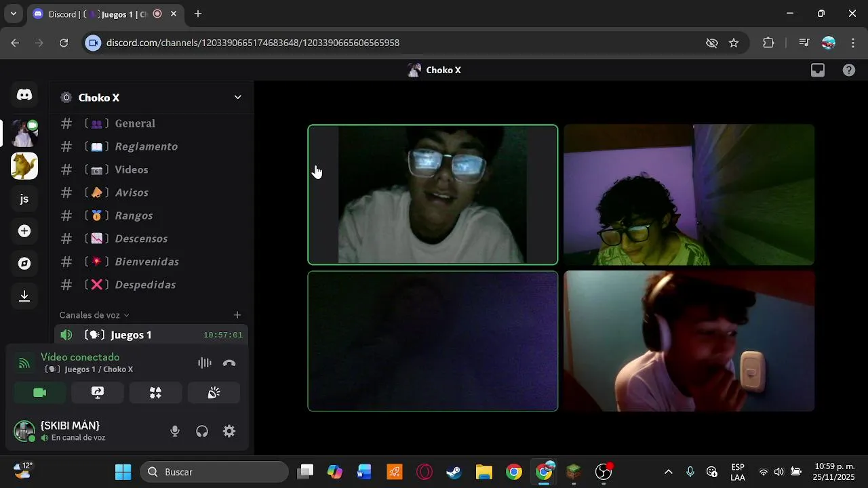Viewport: 868px width, 488px height.
Task: Bookmark this page star icon
Action: pyautogui.click(x=734, y=43)
